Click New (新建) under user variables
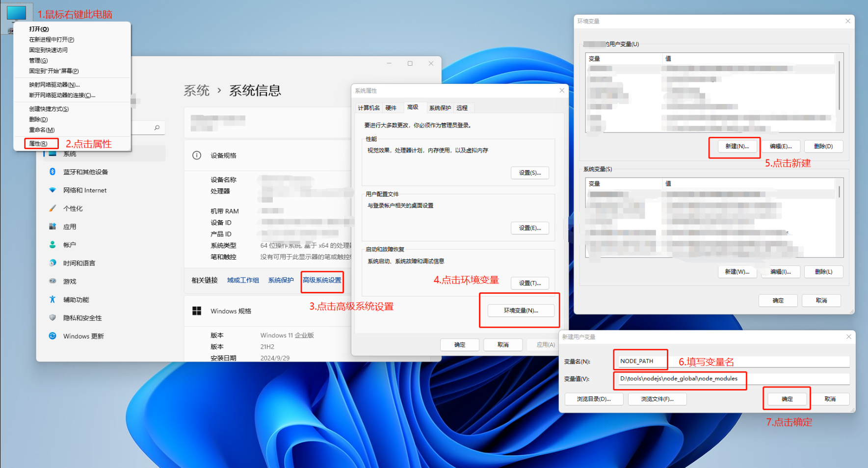The width and height of the screenshot is (868, 468). pyautogui.click(x=737, y=146)
